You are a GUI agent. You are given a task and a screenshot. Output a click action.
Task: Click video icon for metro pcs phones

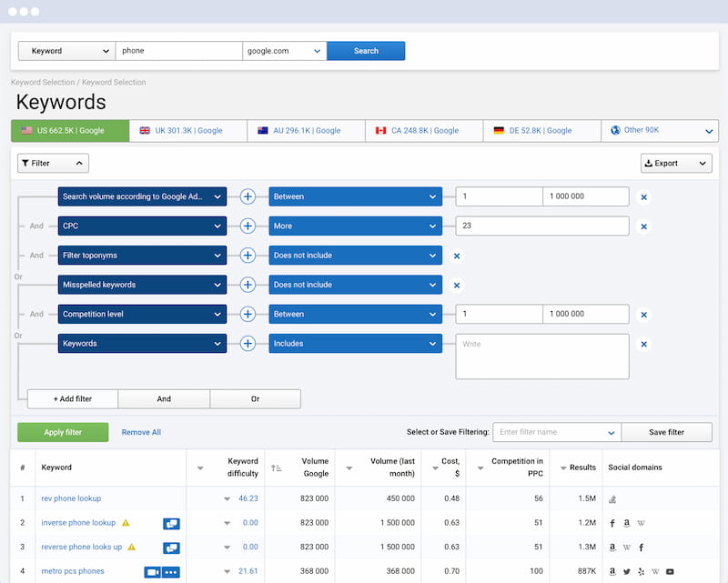[x=152, y=572]
